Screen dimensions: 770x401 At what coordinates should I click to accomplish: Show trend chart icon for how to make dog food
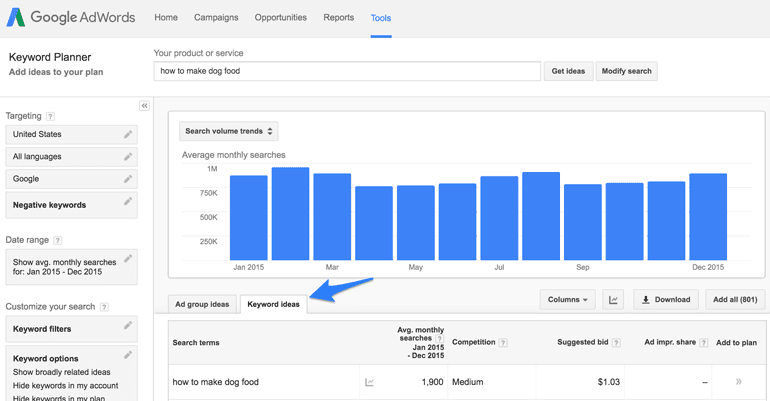[x=369, y=382]
